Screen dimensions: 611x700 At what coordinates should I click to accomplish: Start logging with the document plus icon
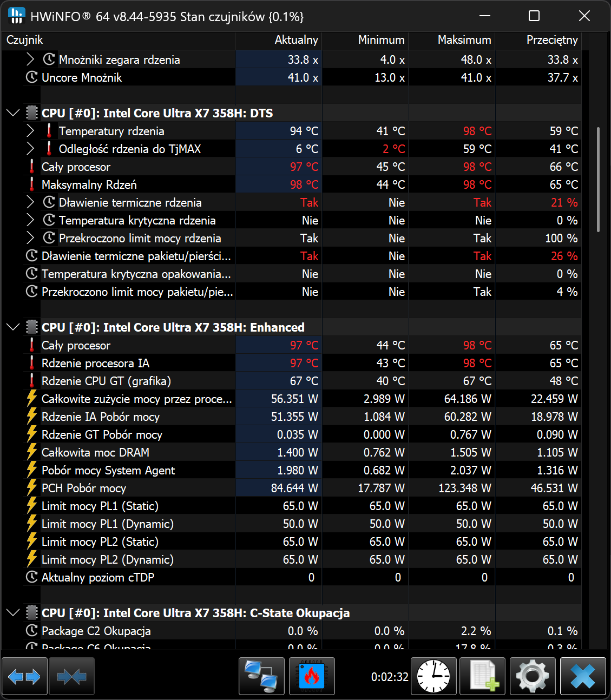coord(482,676)
